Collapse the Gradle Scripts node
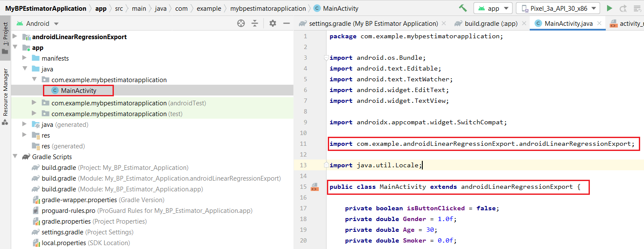644x249 pixels. coord(15,157)
